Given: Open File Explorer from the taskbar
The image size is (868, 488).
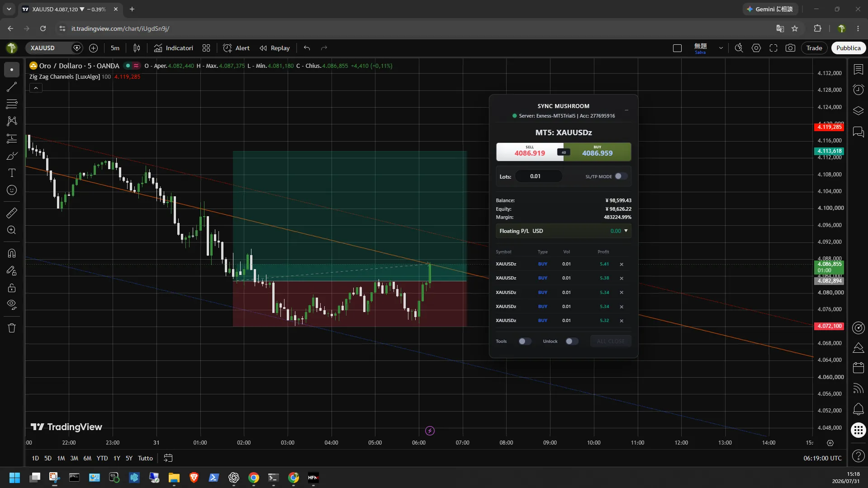Looking at the screenshot, I should pos(174,478).
